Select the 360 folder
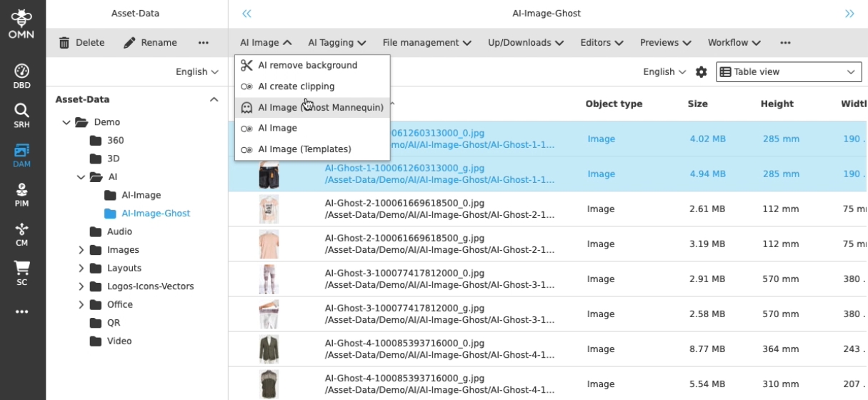This screenshot has height=400, width=868. tap(115, 141)
